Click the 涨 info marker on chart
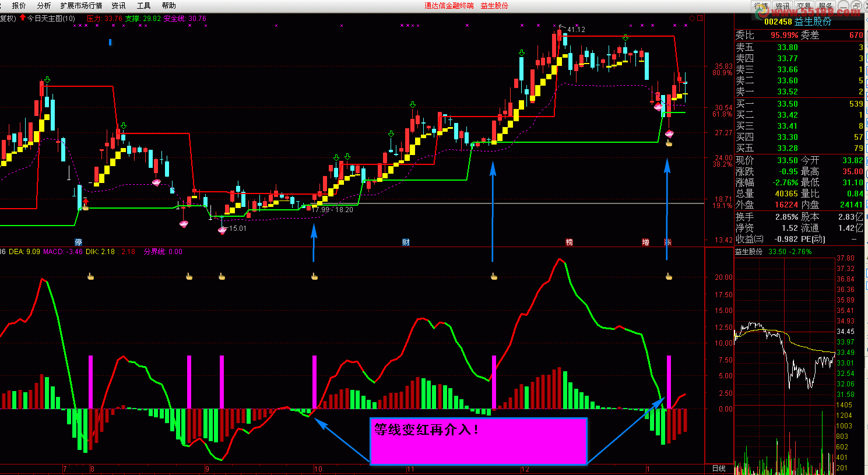Viewport: 868px width, 475px height. click(x=667, y=242)
